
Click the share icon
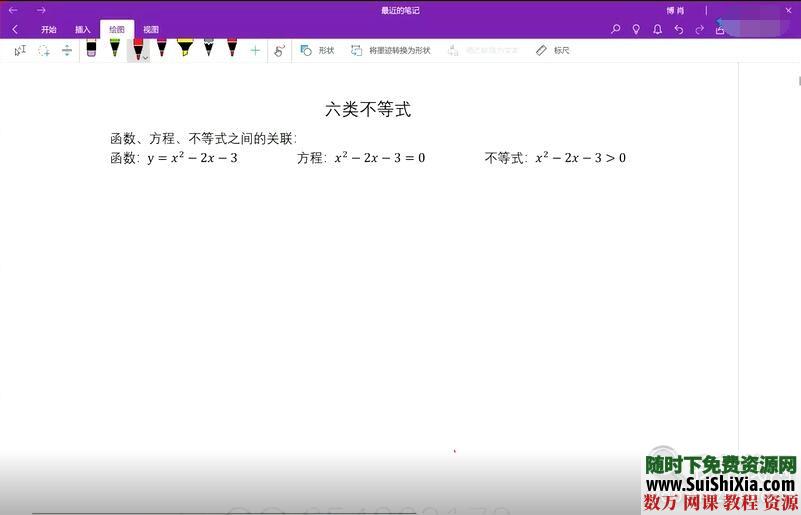[720, 30]
